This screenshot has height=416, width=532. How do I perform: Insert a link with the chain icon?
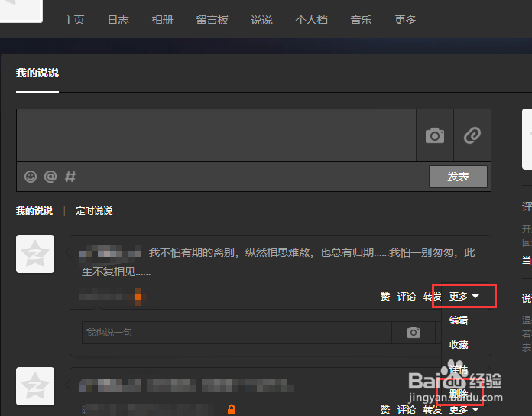click(472, 135)
